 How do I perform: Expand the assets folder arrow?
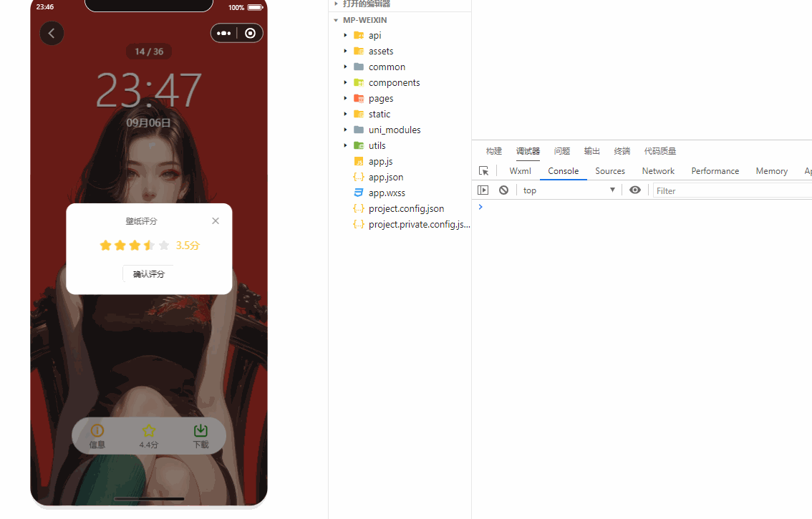click(x=345, y=51)
